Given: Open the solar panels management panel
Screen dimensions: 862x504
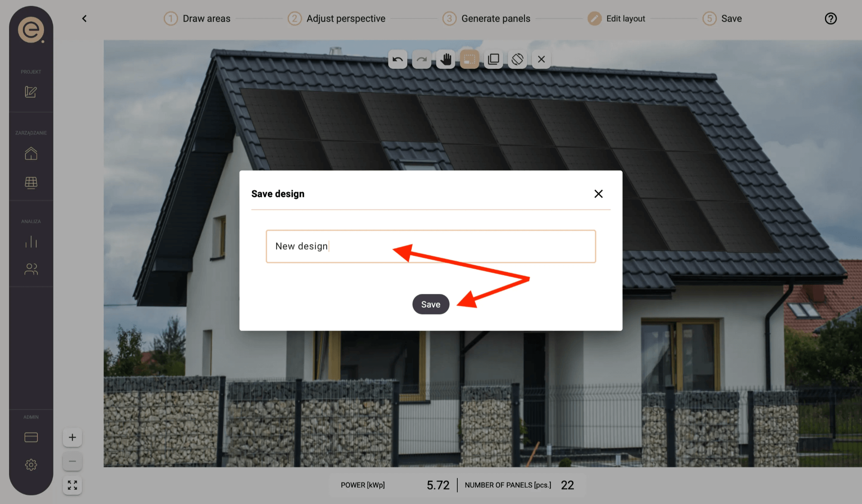Looking at the screenshot, I should pos(31,182).
